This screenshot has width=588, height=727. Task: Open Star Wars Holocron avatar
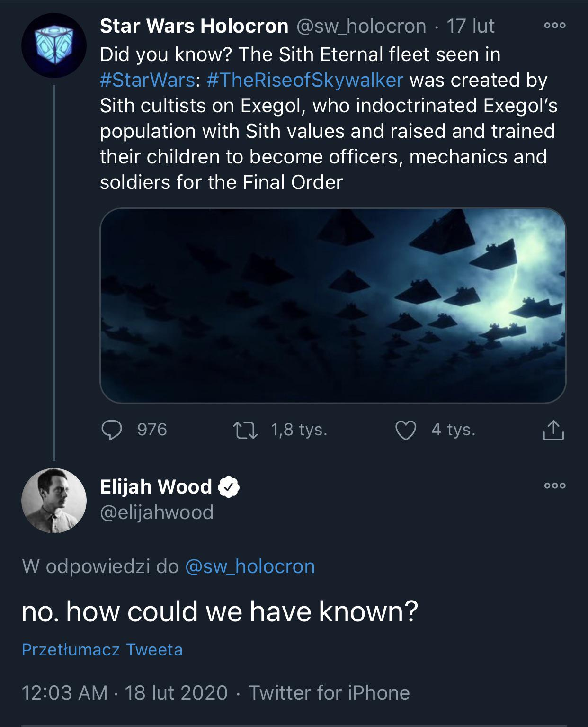tap(53, 45)
